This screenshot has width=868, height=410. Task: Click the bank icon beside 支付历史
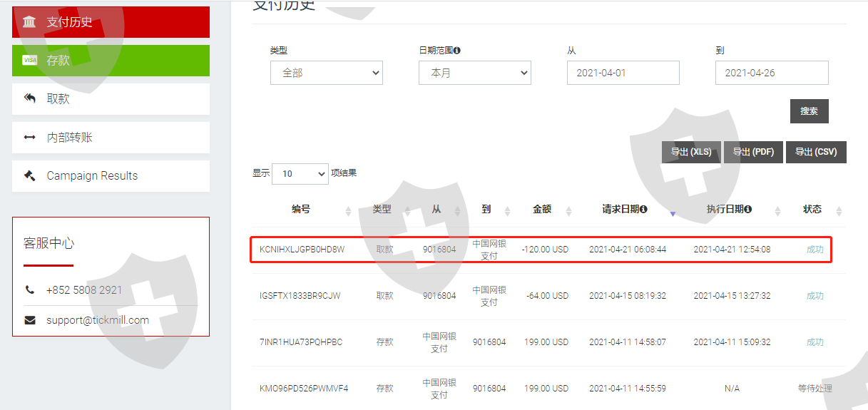pos(29,22)
